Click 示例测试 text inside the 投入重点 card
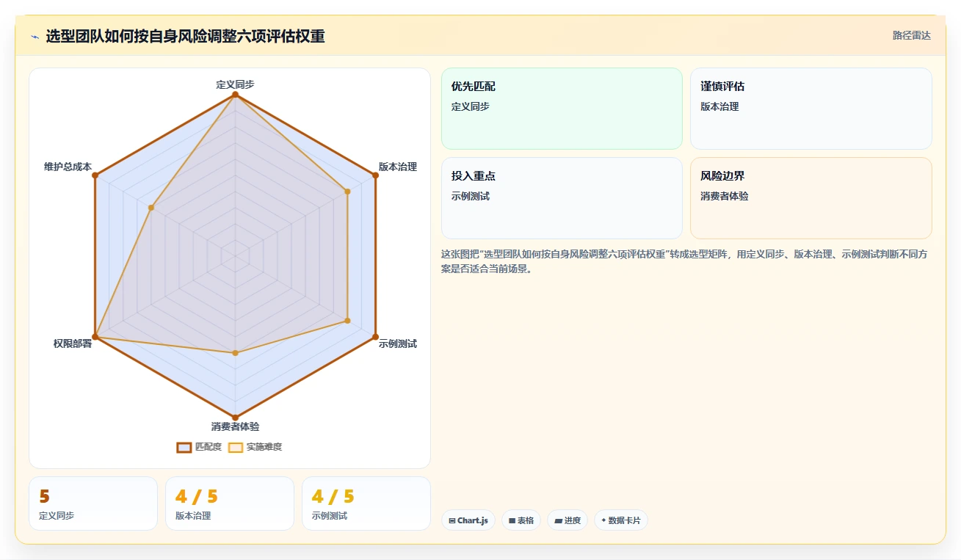 471,196
